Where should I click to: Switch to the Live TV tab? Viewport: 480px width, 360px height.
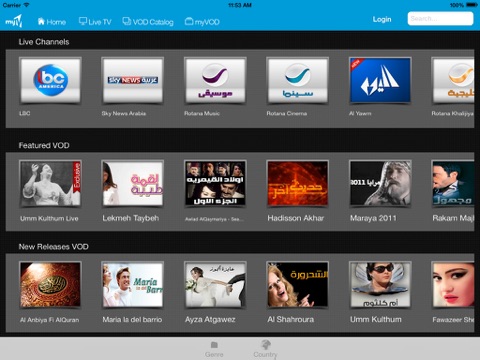pos(95,22)
